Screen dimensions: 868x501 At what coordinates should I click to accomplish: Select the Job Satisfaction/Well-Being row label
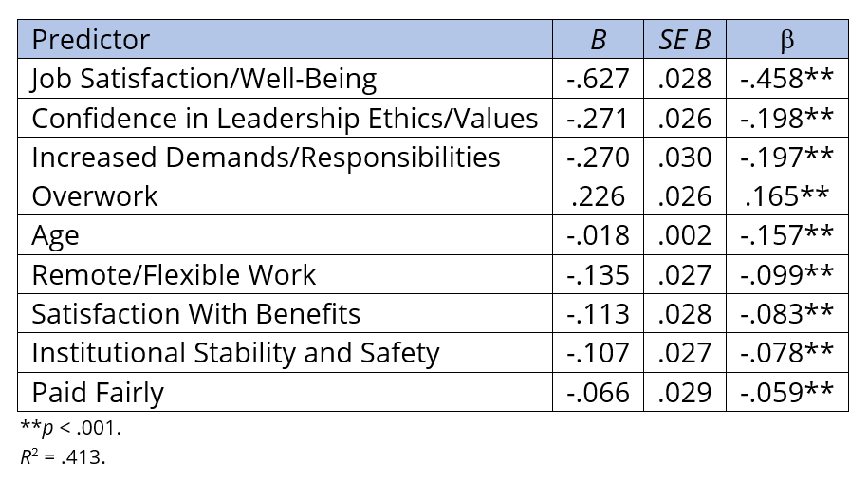click(x=204, y=79)
